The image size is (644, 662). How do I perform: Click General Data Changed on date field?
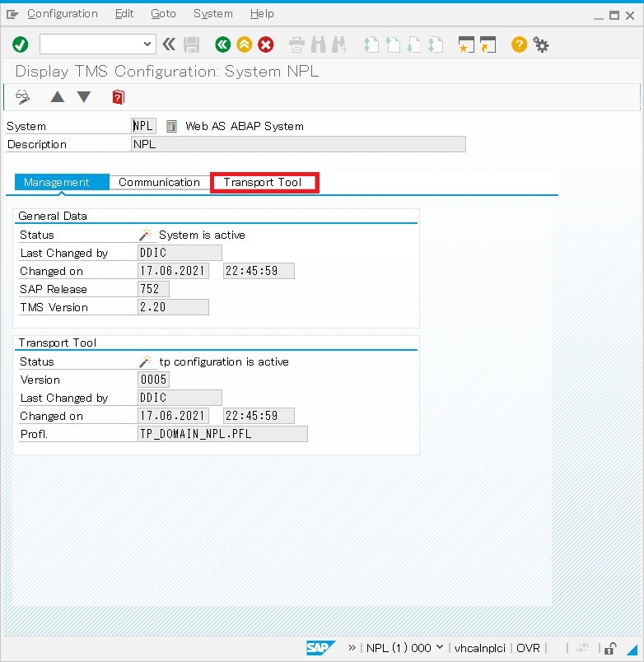(x=173, y=271)
